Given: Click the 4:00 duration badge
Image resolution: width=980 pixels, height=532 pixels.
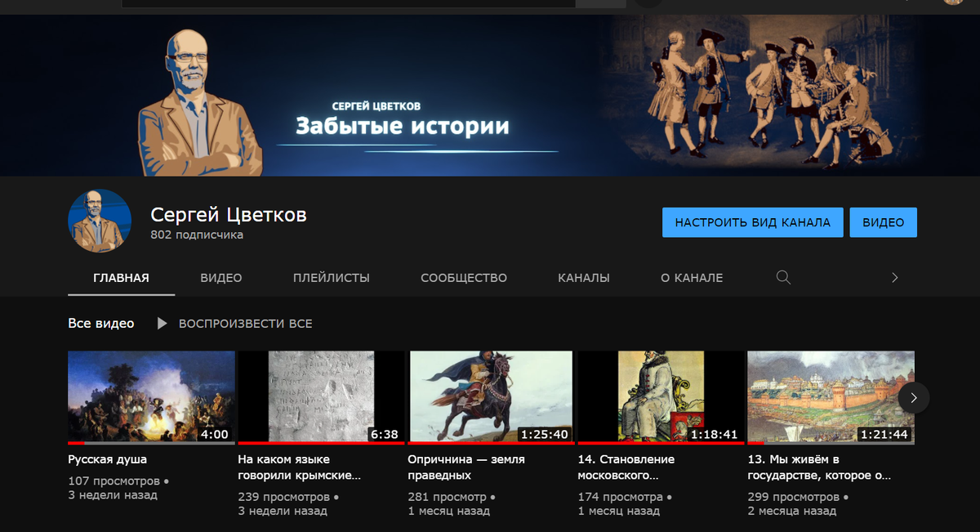Looking at the screenshot, I should point(216,434).
